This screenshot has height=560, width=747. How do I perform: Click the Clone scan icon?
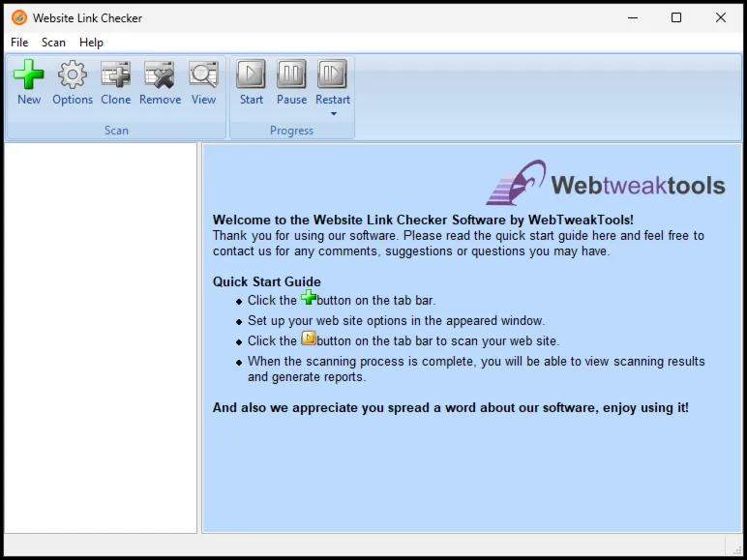[x=116, y=74]
